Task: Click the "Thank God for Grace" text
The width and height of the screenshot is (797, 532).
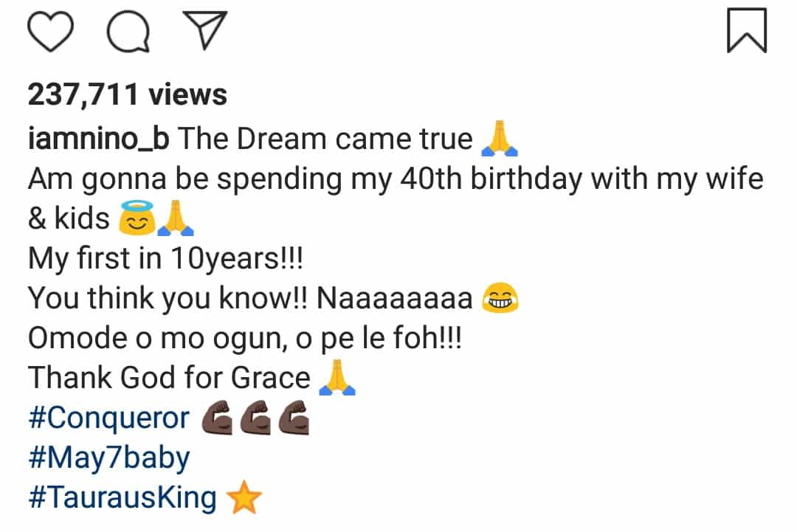Action: (169, 379)
